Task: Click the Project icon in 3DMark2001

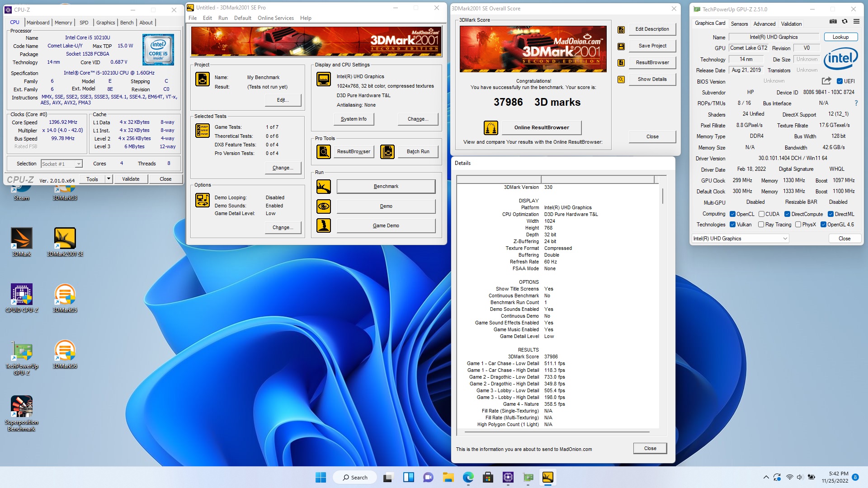Action: coord(203,79)
